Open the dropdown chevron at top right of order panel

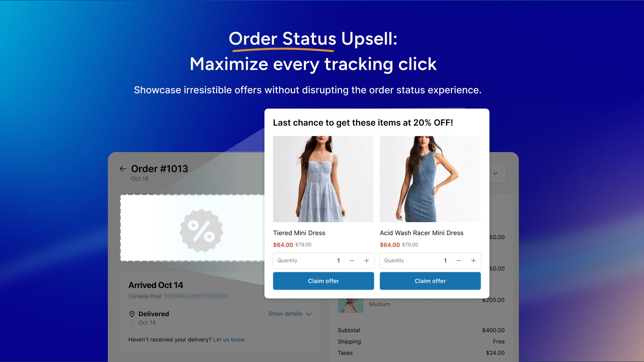[x=495, y=173]
